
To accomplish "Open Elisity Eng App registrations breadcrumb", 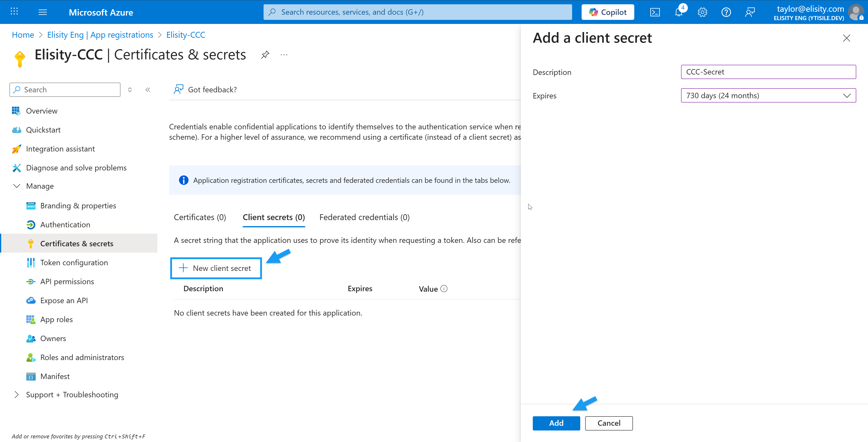I will coord(100,35).
